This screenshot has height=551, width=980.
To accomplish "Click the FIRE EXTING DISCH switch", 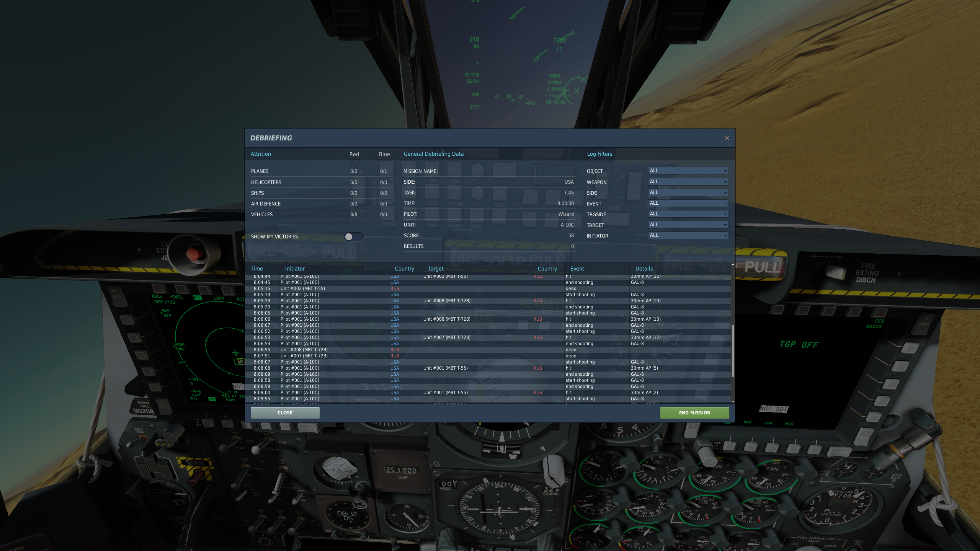I will 836,272.
